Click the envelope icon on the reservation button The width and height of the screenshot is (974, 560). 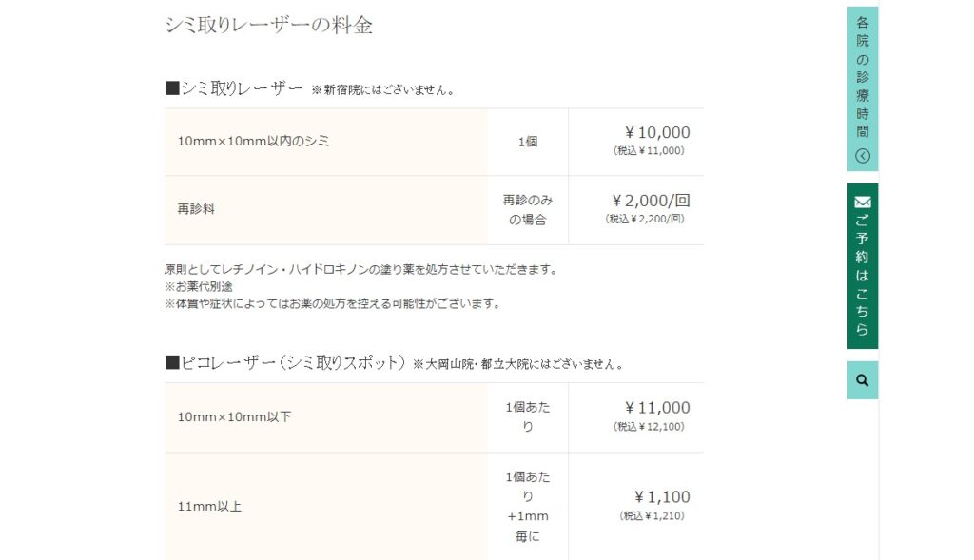tap(861, 202)
